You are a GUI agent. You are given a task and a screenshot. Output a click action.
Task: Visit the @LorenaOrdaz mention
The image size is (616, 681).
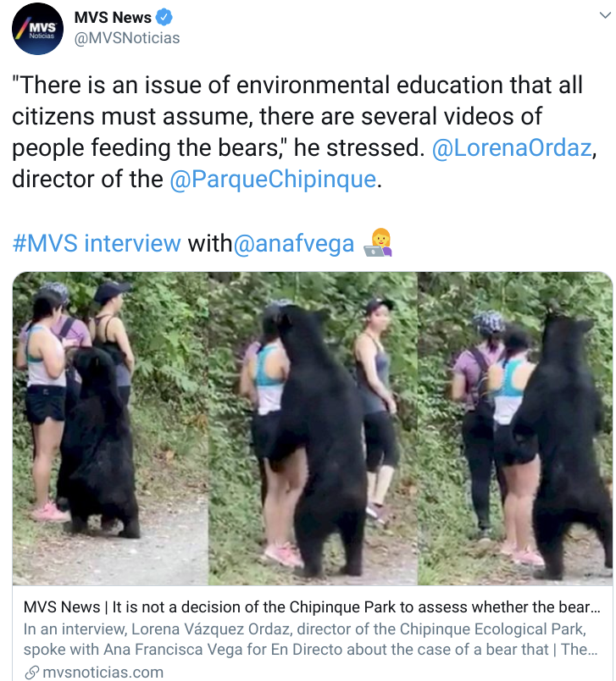[x=512, y=147]
